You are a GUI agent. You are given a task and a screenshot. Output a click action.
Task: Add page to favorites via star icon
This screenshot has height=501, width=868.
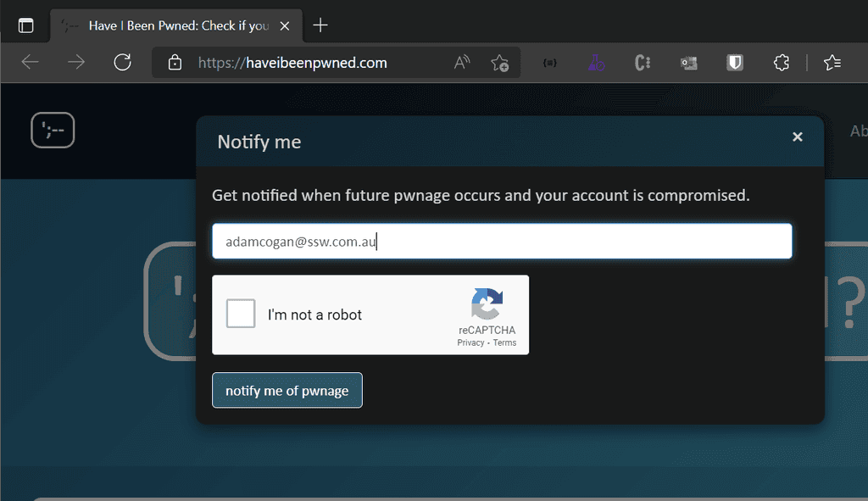[500, 62]
